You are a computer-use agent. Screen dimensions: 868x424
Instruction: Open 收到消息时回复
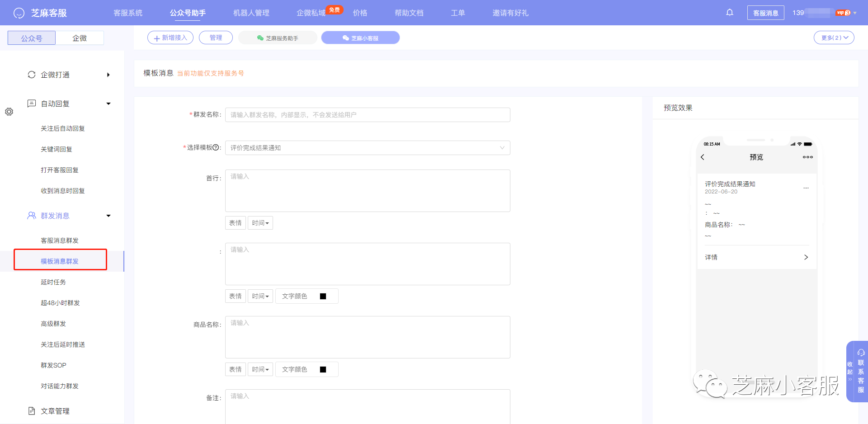pyautogui.click(x=63, y=191)
